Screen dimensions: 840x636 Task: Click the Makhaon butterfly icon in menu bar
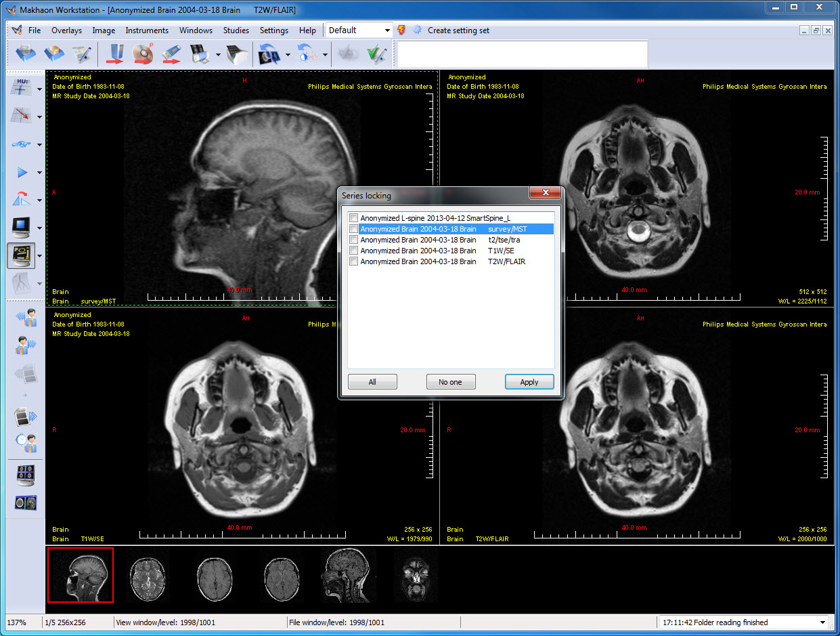(17, 30)
